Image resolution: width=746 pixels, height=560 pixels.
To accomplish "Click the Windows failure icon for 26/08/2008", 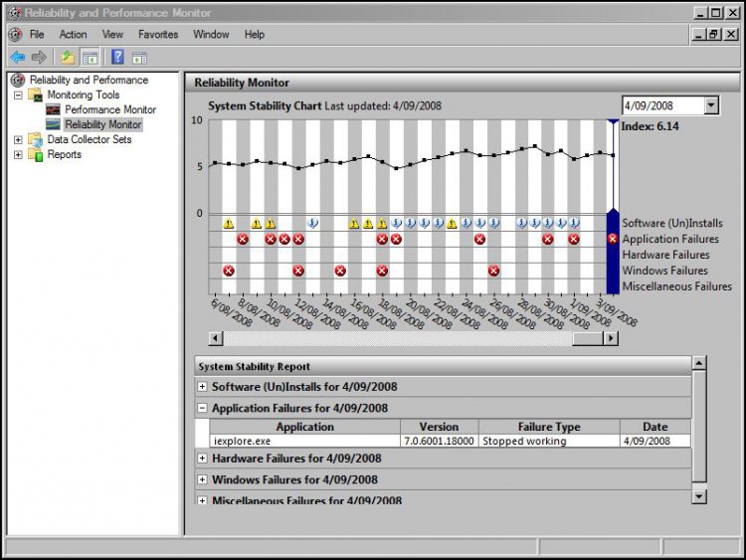I will [493, 271].
